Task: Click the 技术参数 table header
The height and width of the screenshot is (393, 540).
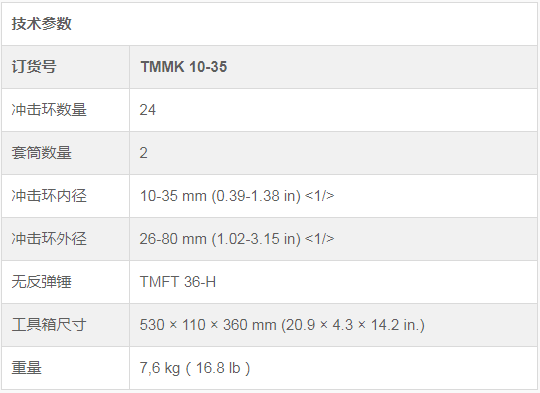Action: (42, 24)
